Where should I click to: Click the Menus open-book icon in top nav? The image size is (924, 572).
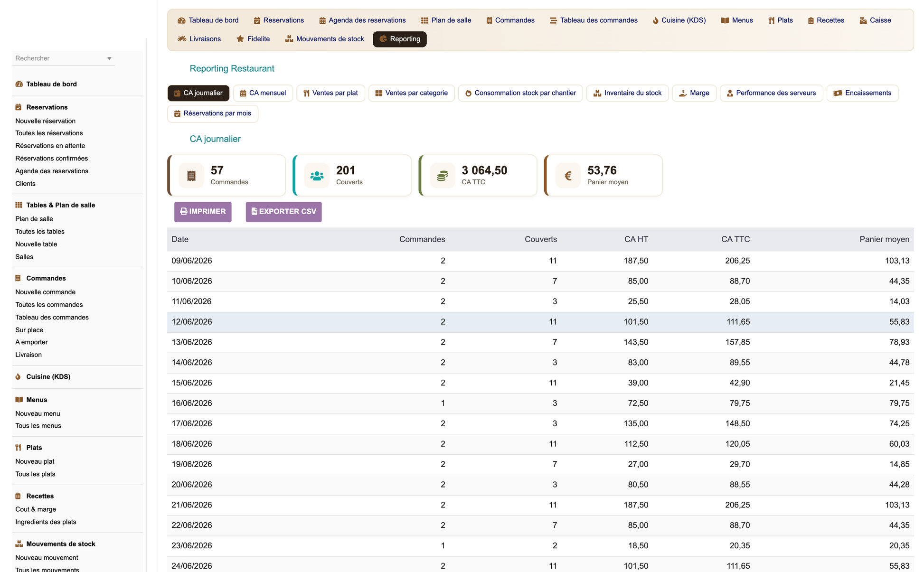(725, 20)
